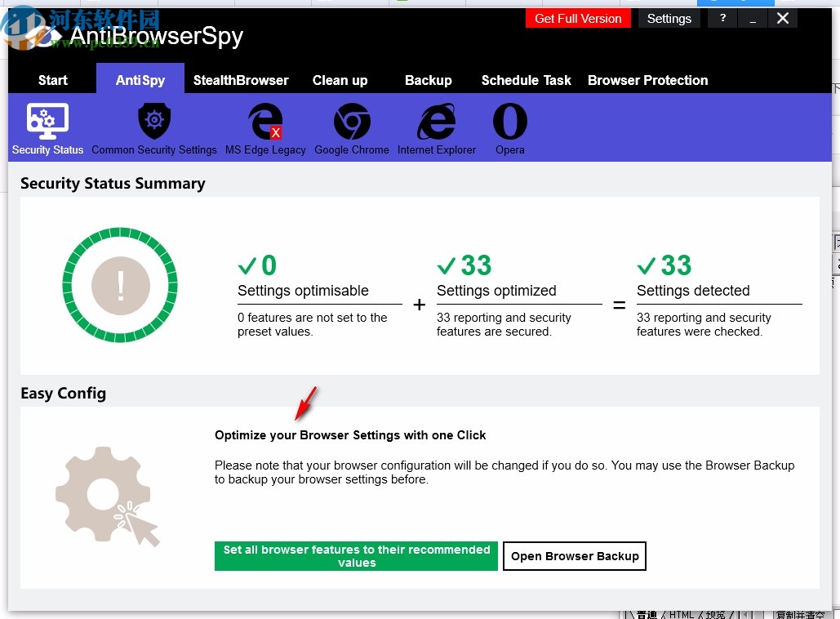This screenshot has width=840, height=619.
Task: Click the Get Full Version button
Action: (578, 18)
